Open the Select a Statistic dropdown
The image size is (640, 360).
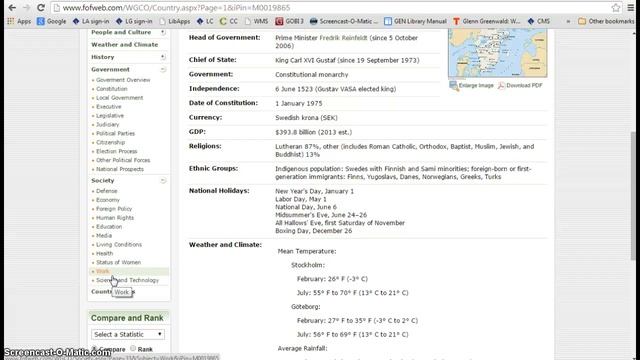pos(128,334)
